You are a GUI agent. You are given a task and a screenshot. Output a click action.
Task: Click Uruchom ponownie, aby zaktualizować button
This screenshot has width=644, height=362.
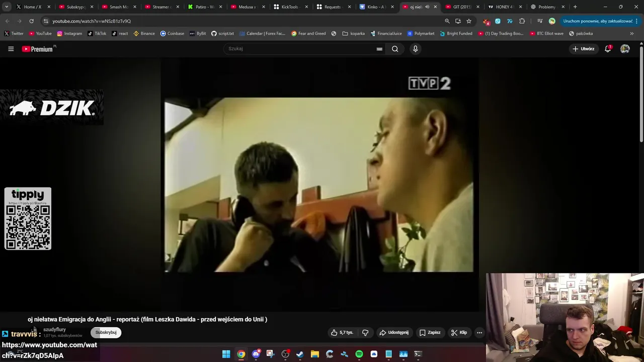597,21
